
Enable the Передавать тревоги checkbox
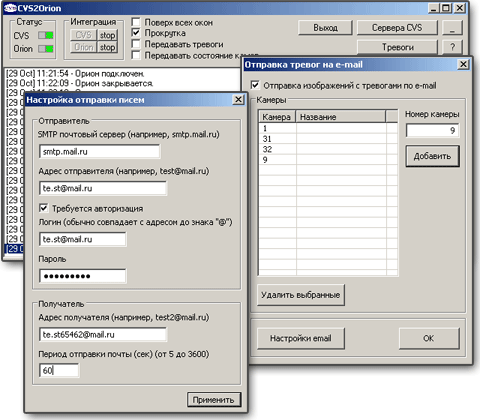pos(136,44)
